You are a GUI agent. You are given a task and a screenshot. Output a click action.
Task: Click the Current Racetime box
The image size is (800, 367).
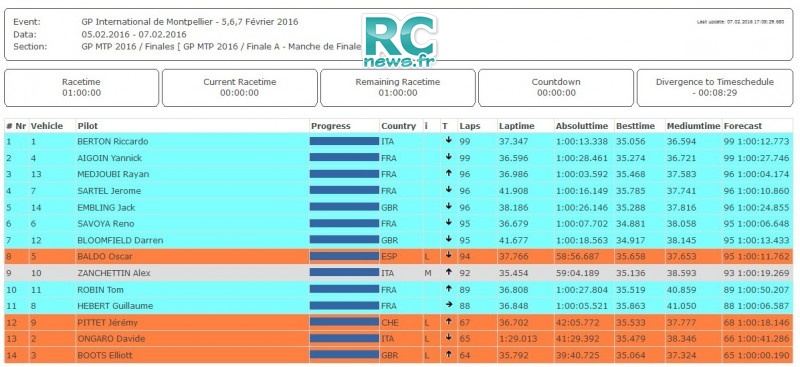[240, 88]
